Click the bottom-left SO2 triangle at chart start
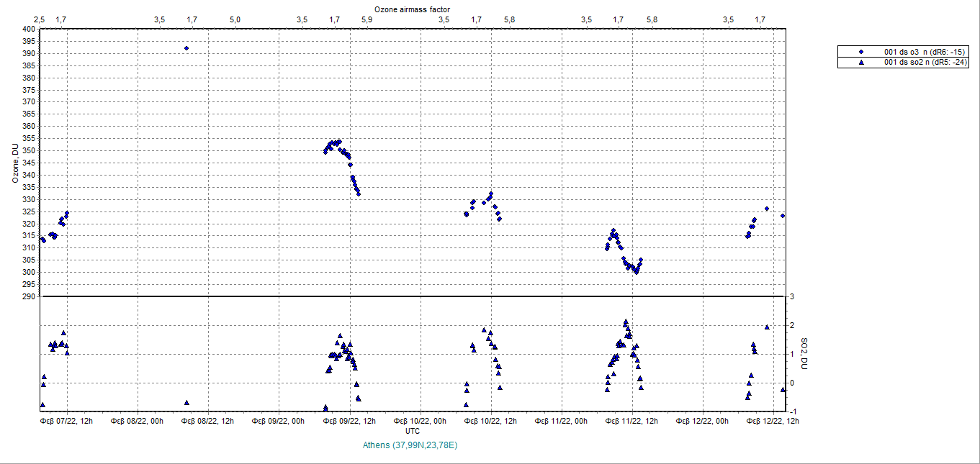 tap(42, 404)
